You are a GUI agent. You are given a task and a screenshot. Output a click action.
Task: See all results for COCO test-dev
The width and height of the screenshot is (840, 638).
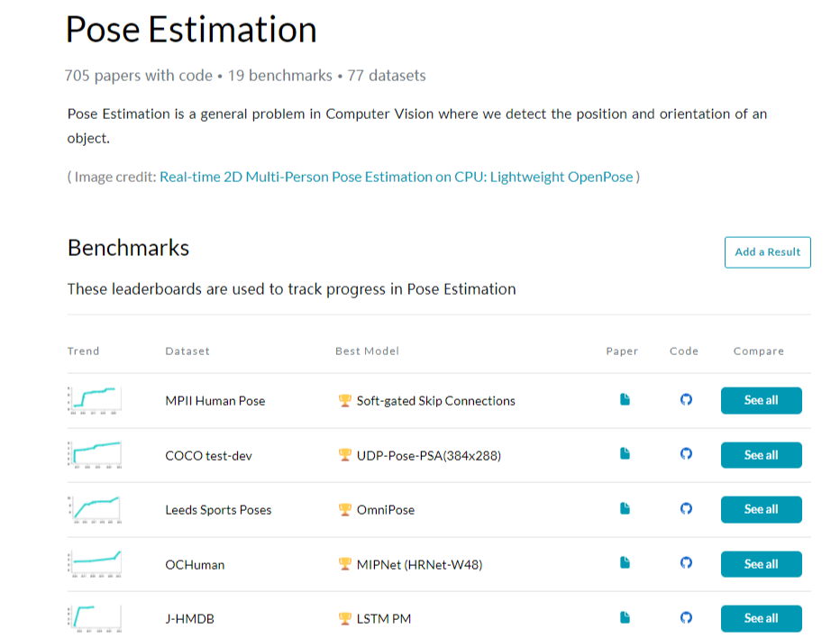coord(761,455)
